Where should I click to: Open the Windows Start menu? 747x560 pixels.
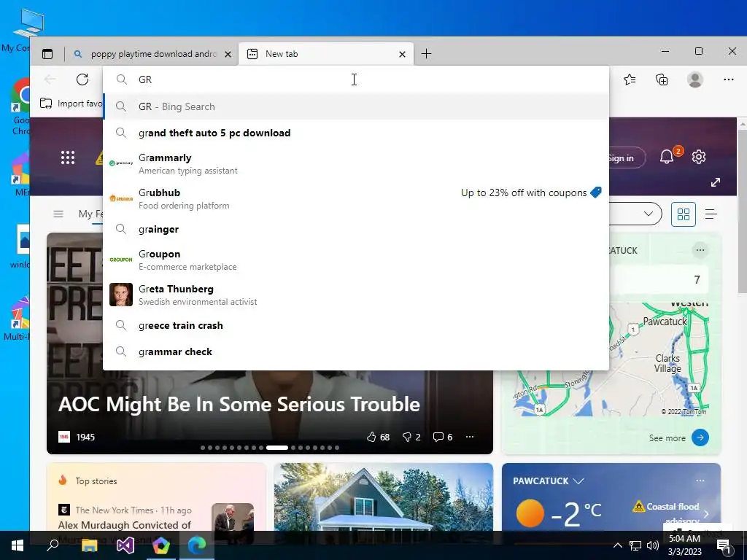coord(18,545)
